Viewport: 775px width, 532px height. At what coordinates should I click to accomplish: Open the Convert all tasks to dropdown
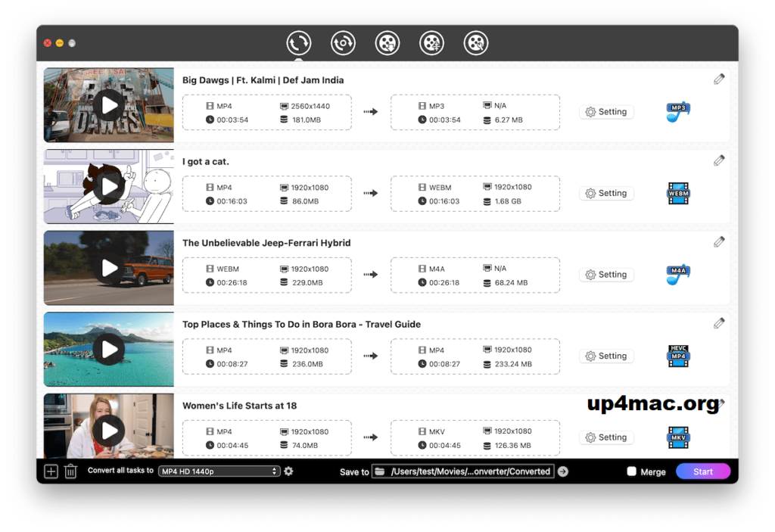(x=219, y=471)
